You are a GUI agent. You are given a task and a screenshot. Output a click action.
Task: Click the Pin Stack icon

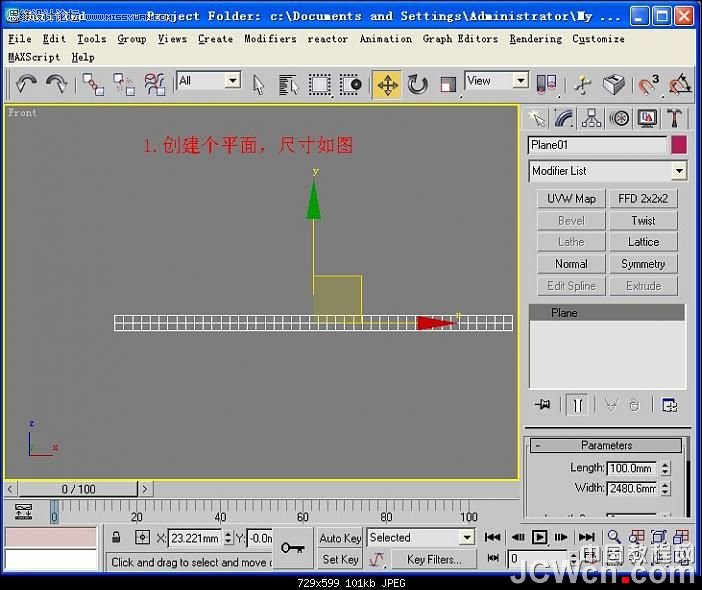(543, 405)
